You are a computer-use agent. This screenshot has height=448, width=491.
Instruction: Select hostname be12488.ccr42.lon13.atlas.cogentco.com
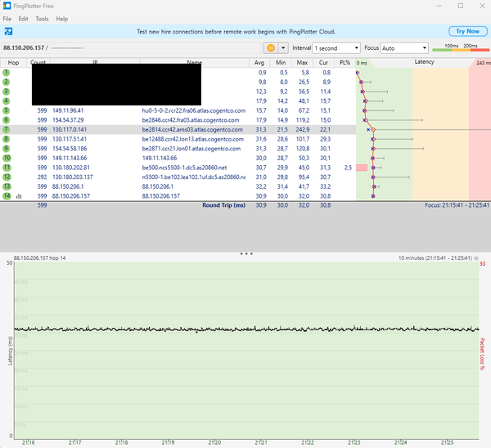(193, 139)
